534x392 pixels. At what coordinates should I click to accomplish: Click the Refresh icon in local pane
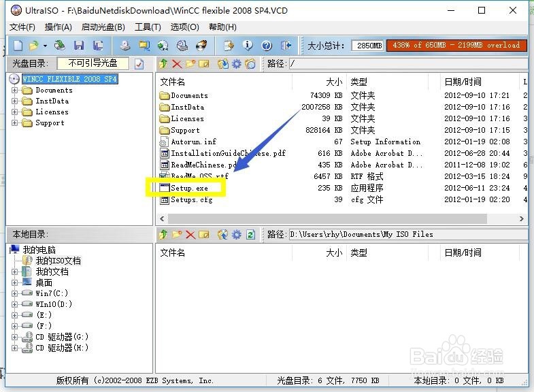click(x=250, y=234)
